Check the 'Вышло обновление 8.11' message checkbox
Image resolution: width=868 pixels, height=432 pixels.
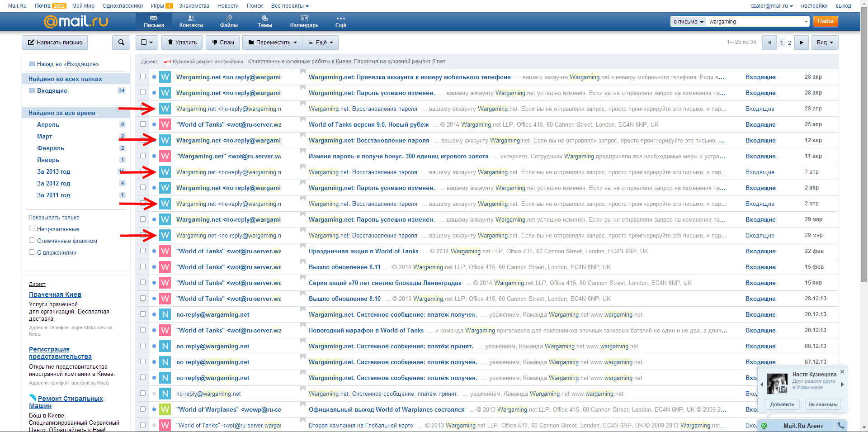coord(143,266)
